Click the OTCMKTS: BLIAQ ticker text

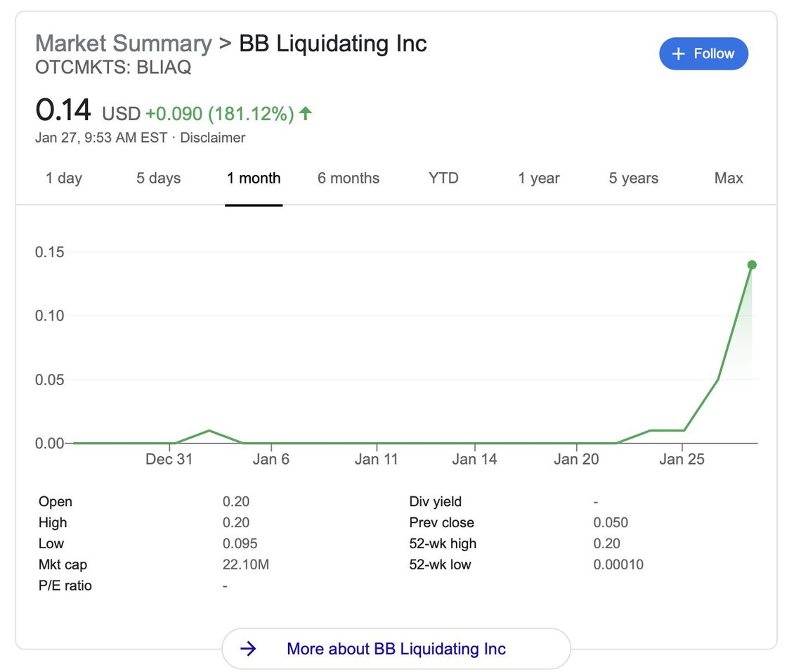113,67
